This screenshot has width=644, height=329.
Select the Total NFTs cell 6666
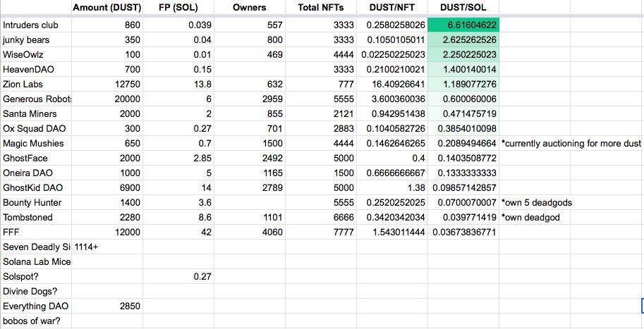321,217
